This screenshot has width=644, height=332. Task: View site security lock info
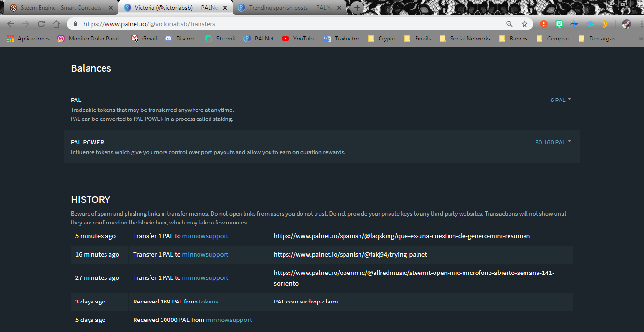pos(75,24)
